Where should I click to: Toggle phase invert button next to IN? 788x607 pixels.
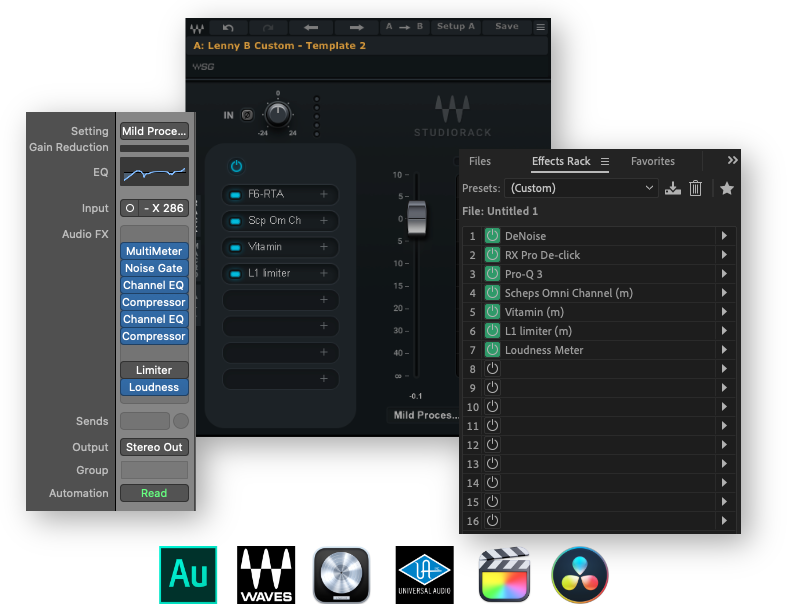click(x=247, y=115)
